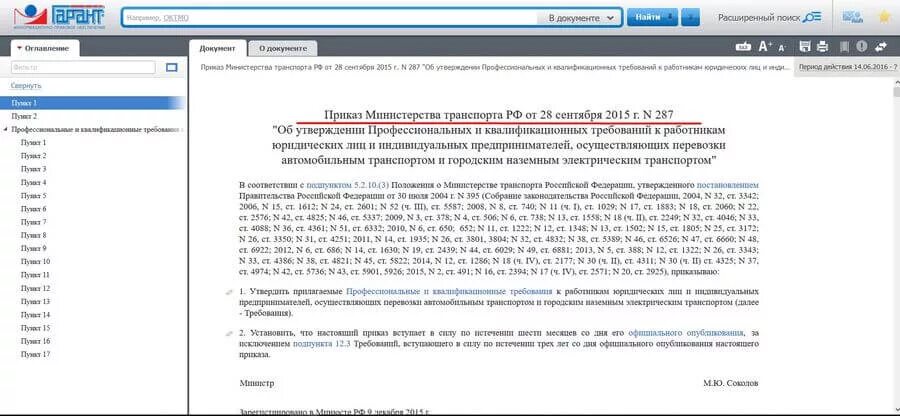This screenshot has height=416, width=900.
Task: Open the официального опубликования link
Action: 686,333
